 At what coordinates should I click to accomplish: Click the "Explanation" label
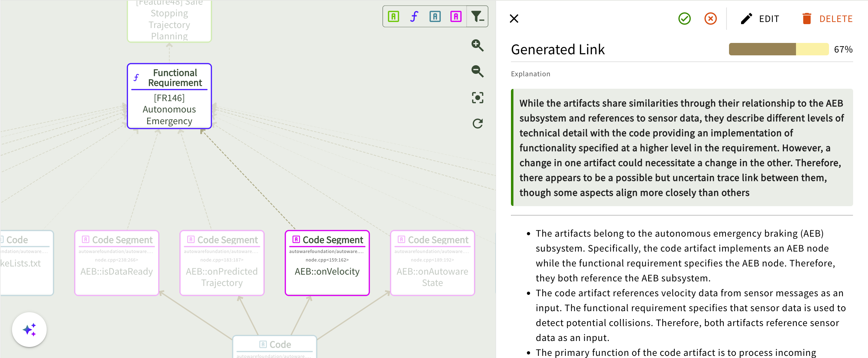530,74
